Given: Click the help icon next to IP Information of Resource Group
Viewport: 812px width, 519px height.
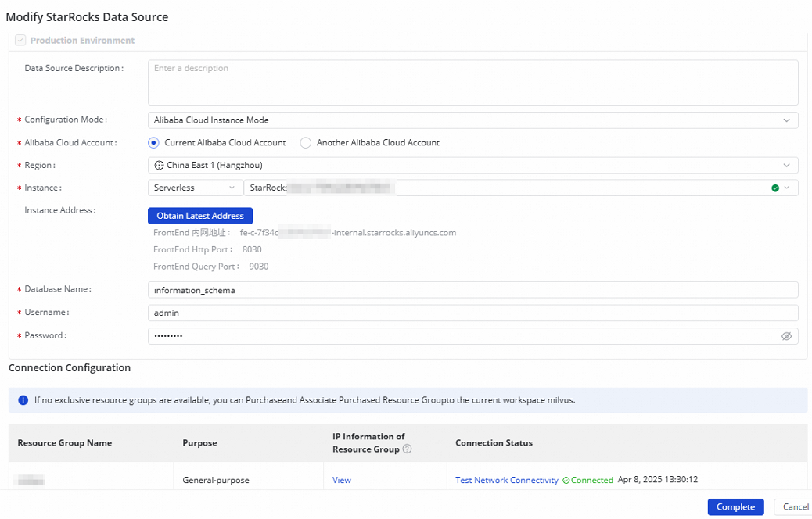Looking at the screenshot, I should click(x=407, y=449).
